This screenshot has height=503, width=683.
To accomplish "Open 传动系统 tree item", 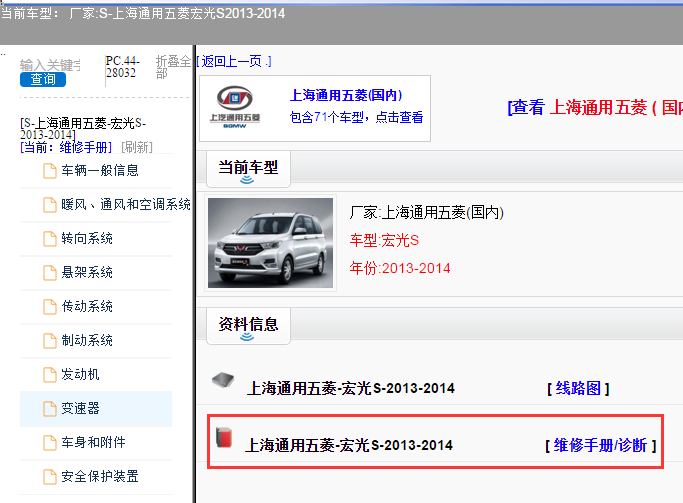I will (87, 306).
